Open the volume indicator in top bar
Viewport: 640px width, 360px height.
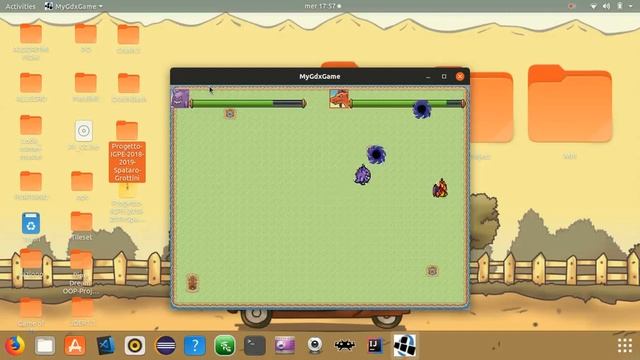click(x=607, y=6)
